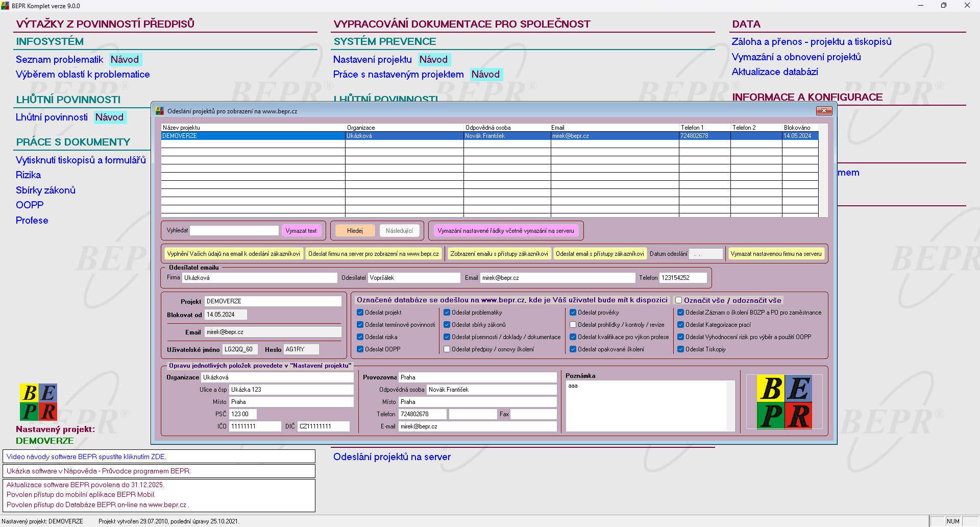Select the DEMOVERZE row in project table
980x527 pixels.
489,136
